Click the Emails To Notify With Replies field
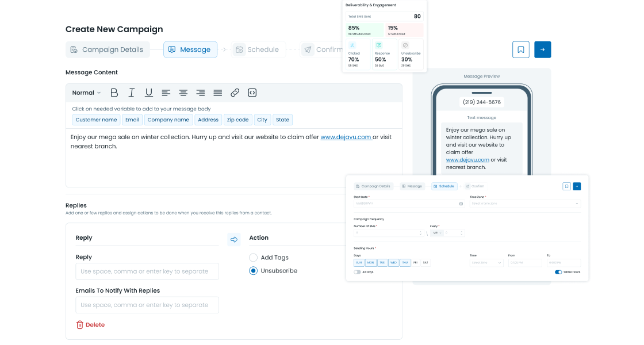Image resolution: width=644 pixels, height=345 pixels. (x=147, y=305)
